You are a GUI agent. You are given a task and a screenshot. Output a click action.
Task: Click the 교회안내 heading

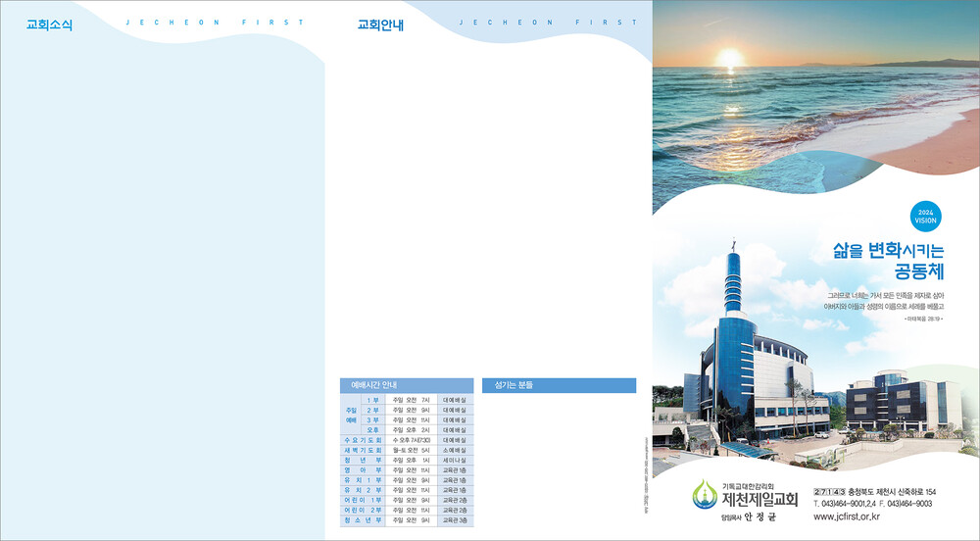(x=380, y=25)
